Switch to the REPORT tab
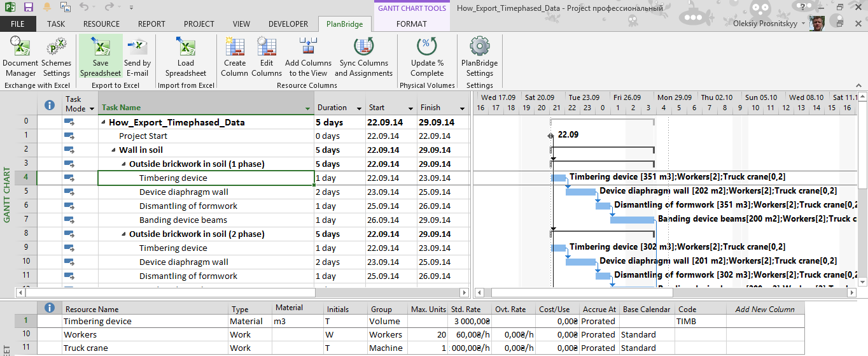Screen dimensions: 868x356 point(151,24)
